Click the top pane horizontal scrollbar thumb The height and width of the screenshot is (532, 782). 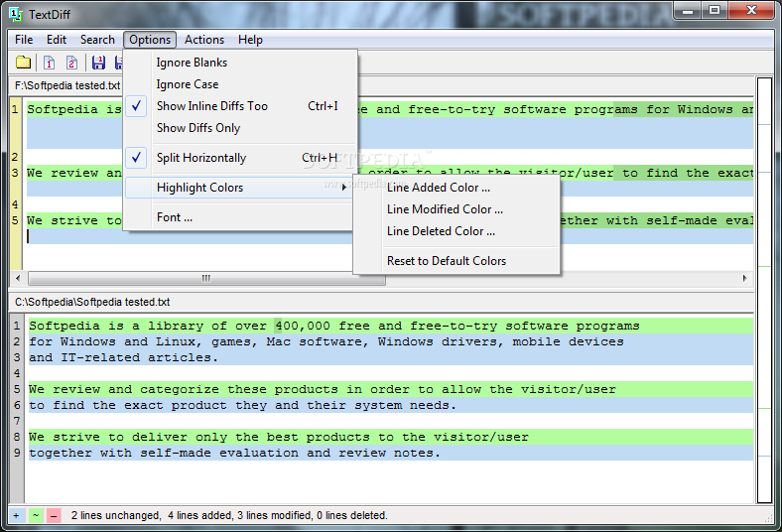point(206,278)
